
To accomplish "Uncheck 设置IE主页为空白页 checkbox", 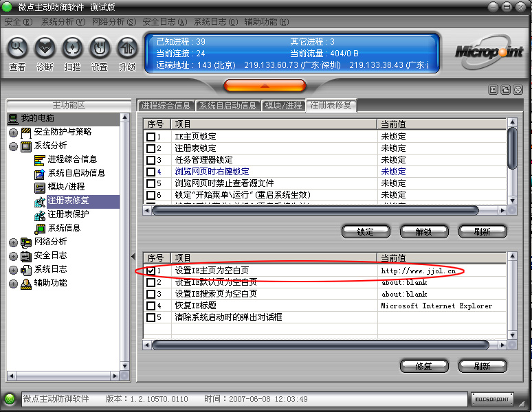I will point(151,271).
